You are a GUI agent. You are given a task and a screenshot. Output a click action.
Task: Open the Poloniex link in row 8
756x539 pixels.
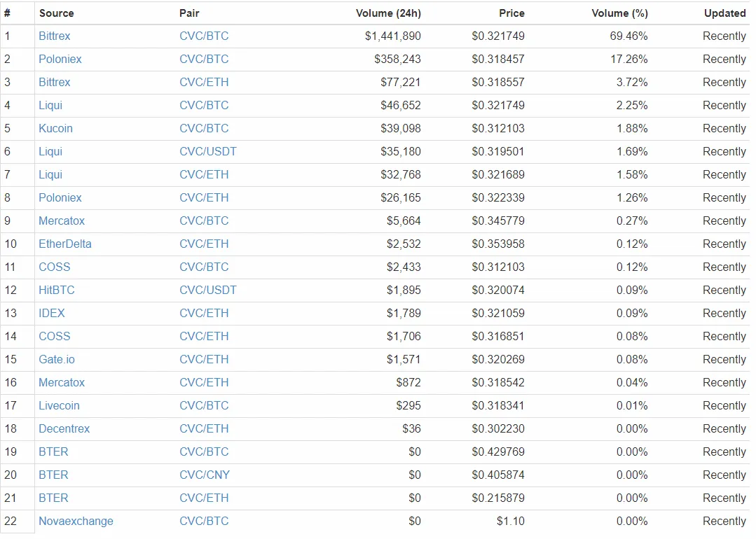[60, 198]
